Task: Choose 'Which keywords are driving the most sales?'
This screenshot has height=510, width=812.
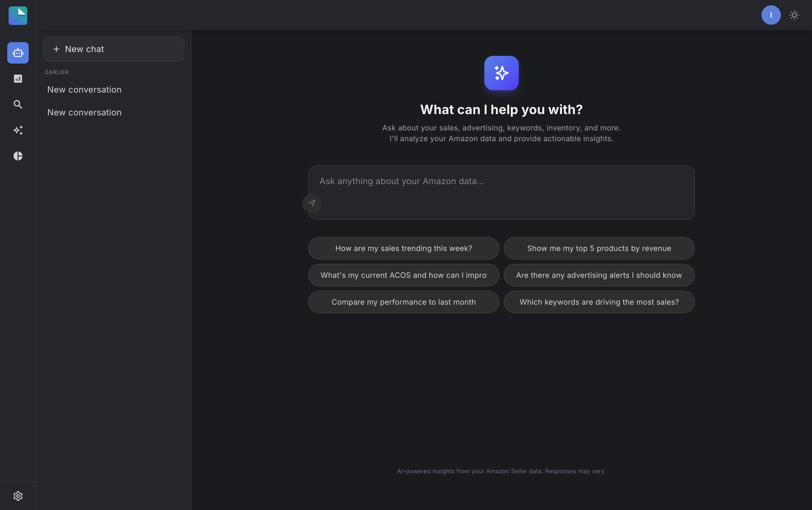Action: tap(599, 302)
